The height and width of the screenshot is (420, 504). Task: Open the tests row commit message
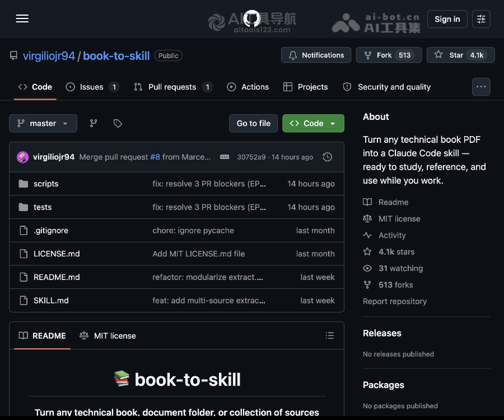point(209,207)
